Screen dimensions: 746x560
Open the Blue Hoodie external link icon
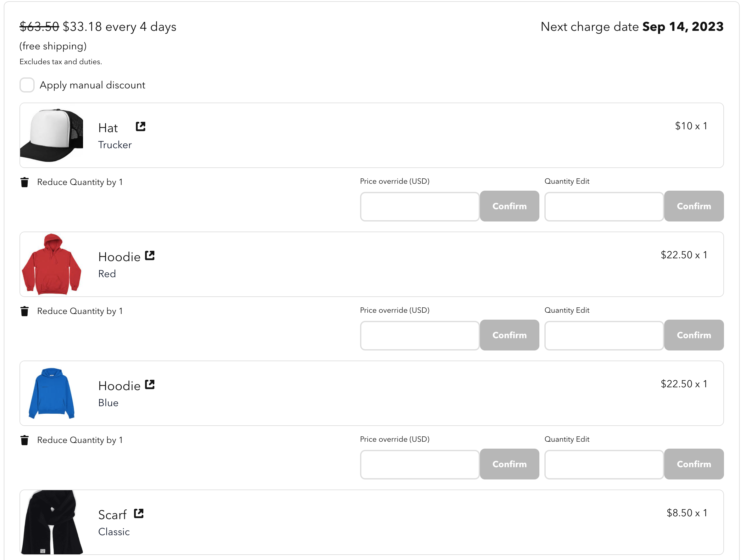coord(150,384)
